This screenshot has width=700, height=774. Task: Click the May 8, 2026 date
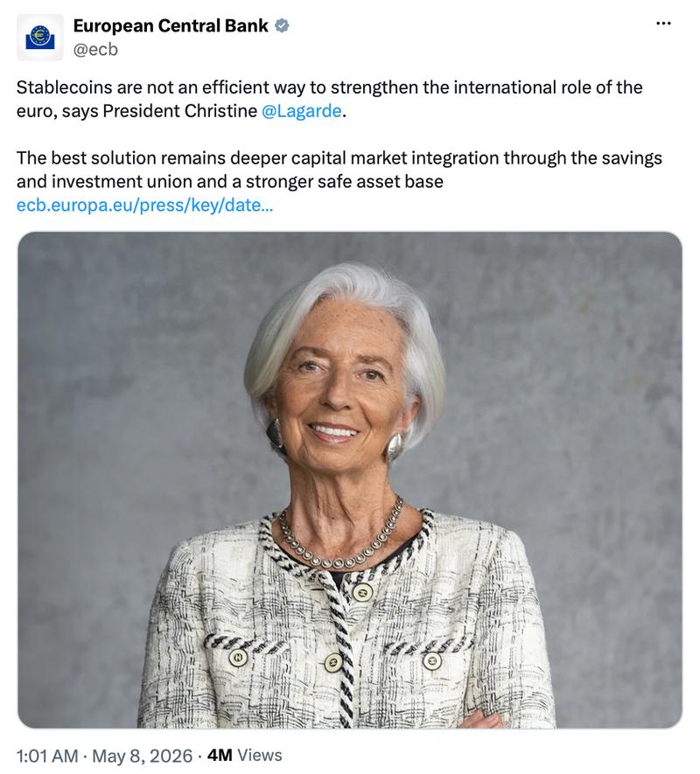tap(143, 756)
